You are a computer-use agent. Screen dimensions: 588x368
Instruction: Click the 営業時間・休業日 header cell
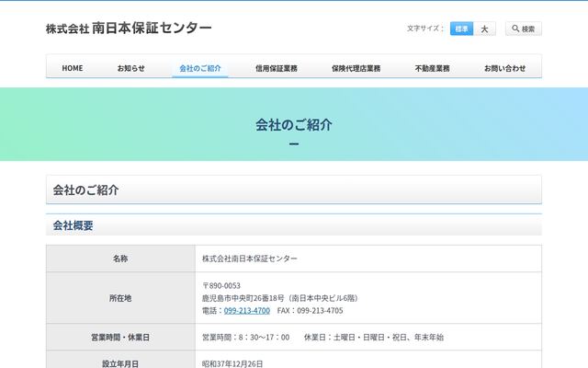120,337
